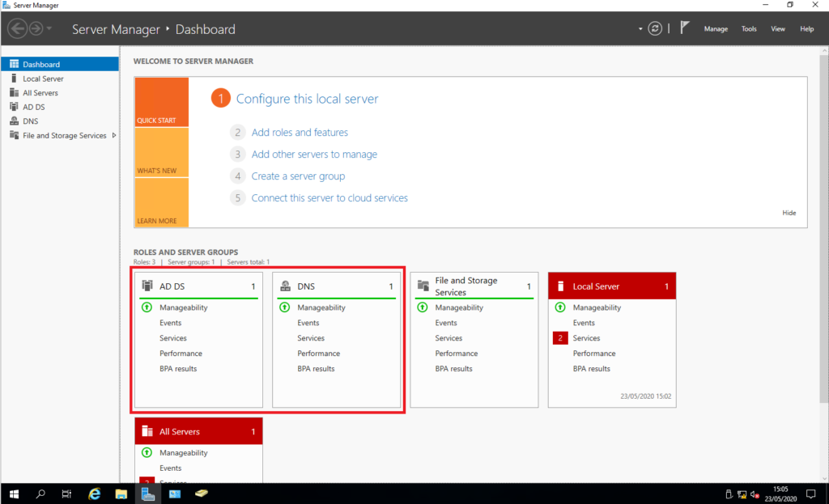This screenshot has height=504, width=829.
Task: Open BPA results in the DNS tile
Action: (x=317, y=369)
